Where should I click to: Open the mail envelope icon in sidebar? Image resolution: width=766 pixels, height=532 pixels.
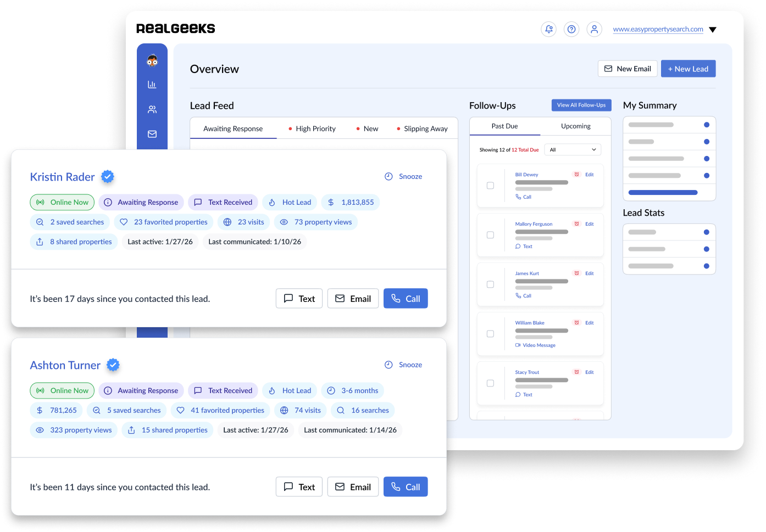(152, 134)
